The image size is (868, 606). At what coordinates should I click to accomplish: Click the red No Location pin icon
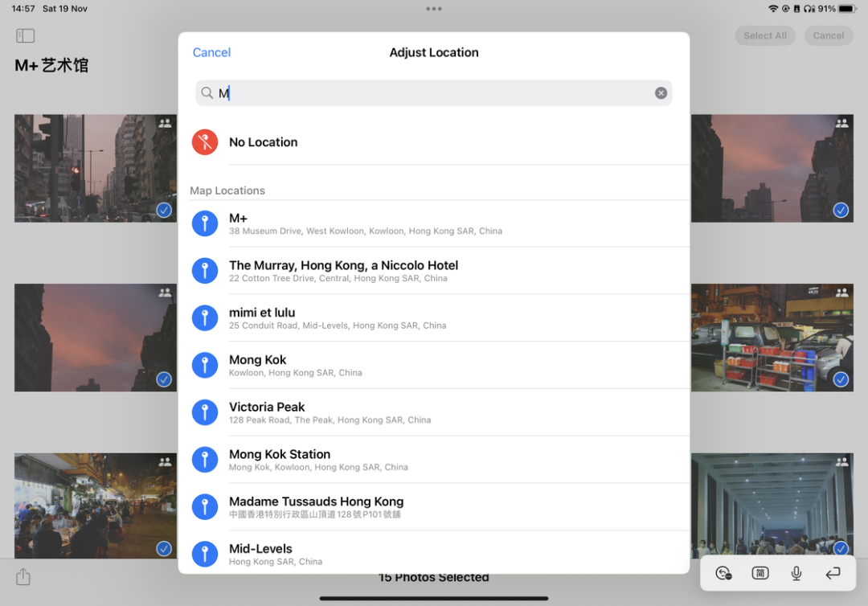[x=205, y=142]
